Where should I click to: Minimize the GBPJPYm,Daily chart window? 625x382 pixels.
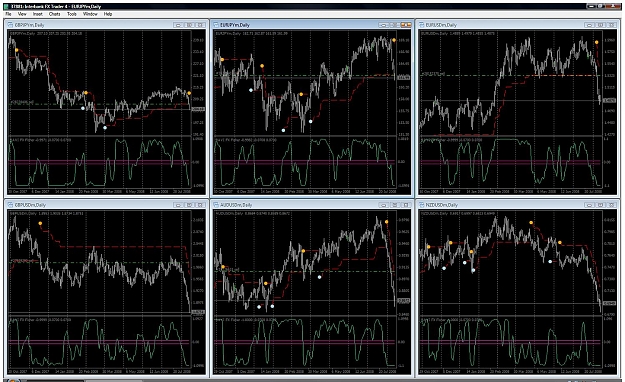tap(178, 25)
